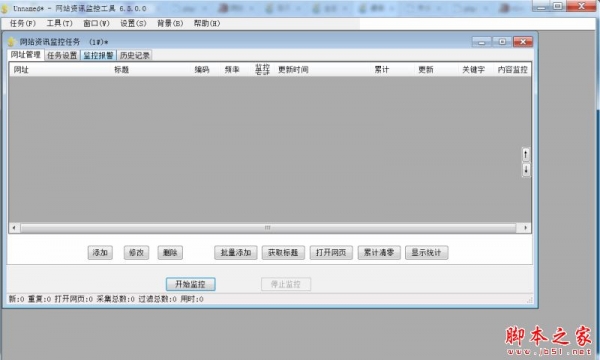Minimize the 网站资讯监控任务 child window
Viewport: 600px width, 360px height.
(481, 42)
